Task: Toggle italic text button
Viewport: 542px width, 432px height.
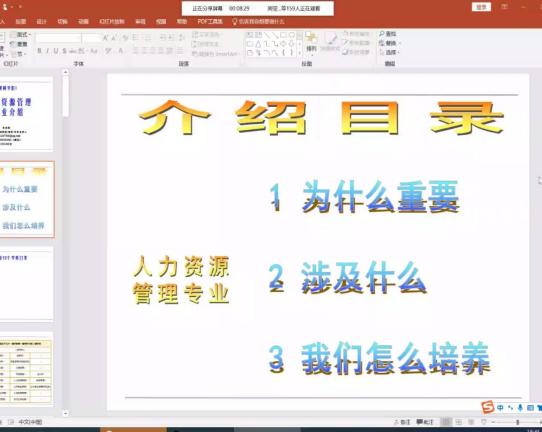Action: click(47, 51)
